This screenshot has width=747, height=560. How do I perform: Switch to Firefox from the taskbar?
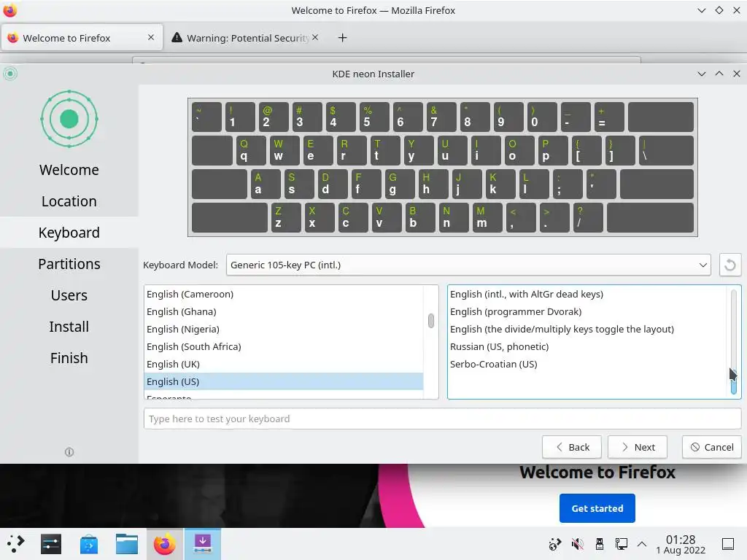pyautogui.click(x=165, y=544)
